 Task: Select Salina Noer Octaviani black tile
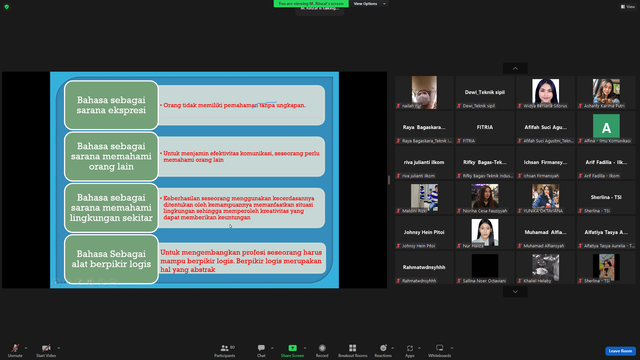(x=484, y=268)
